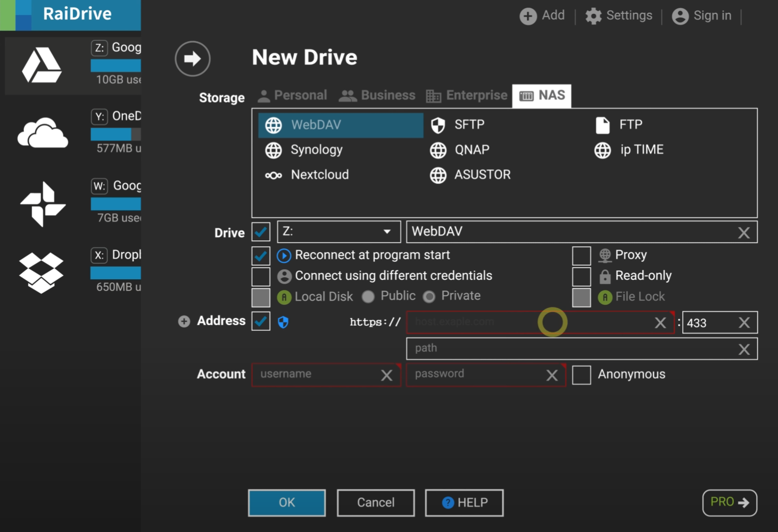Select the NAS storage tab

tap(542, 96)
